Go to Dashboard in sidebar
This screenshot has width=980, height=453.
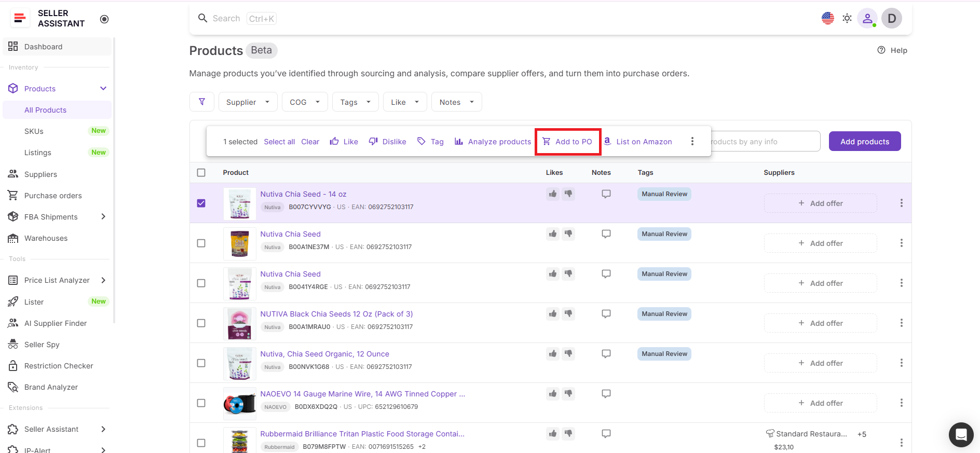[57, 46]
